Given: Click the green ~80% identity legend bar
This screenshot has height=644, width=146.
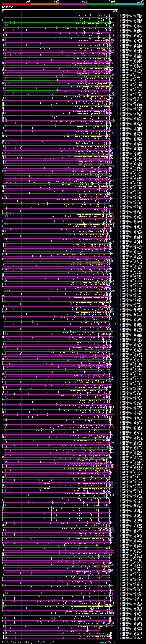Looking at the screenshot, I should pos(101,4).
